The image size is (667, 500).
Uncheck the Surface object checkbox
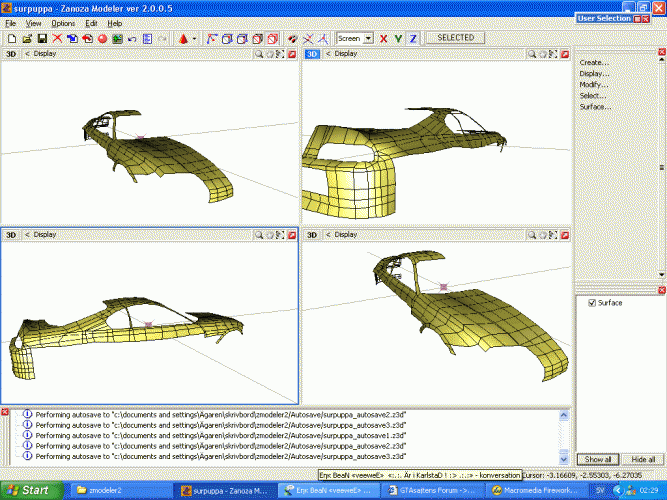pyautogui.click(x=592, y=302)
